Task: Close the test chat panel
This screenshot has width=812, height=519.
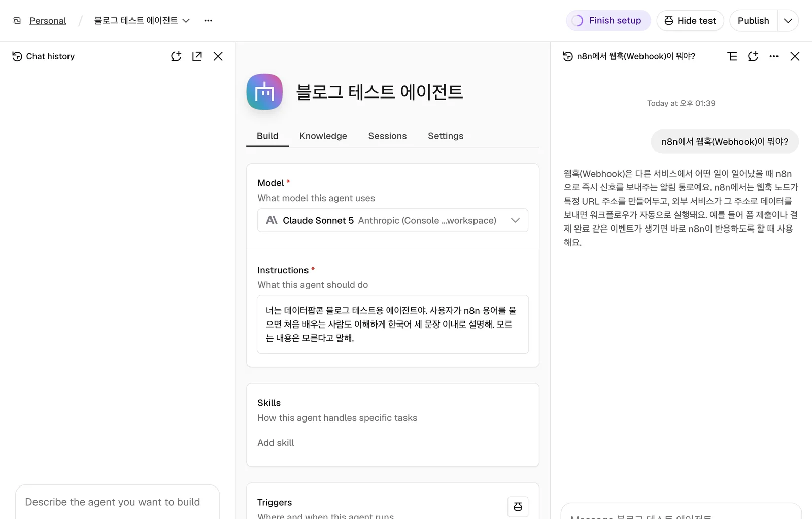Action: coord(795,56)
